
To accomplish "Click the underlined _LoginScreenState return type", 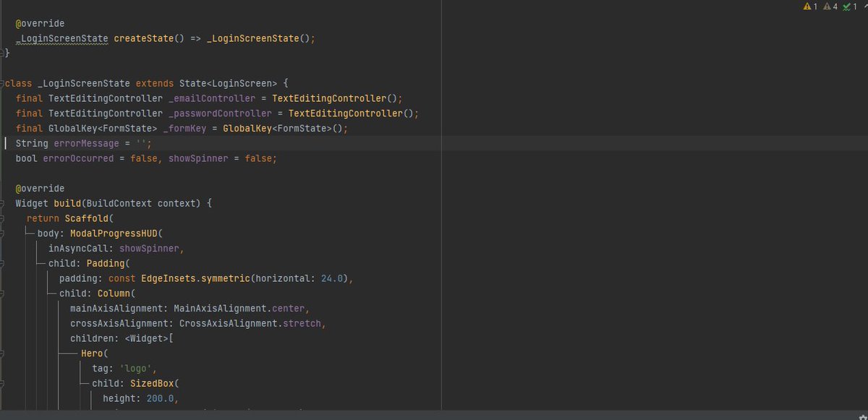I will pyautogui.click(x=62, y=38).
